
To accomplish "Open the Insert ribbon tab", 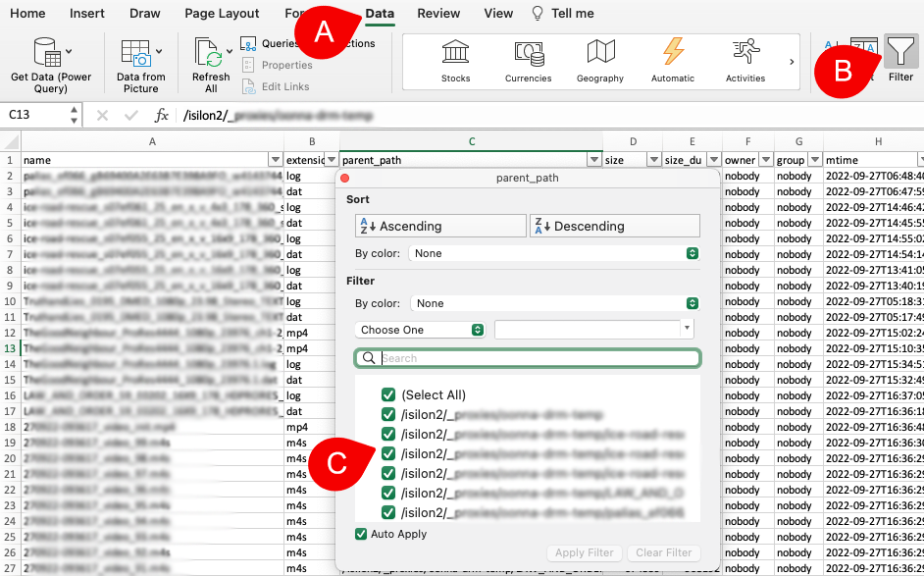I will coord(86,14).
